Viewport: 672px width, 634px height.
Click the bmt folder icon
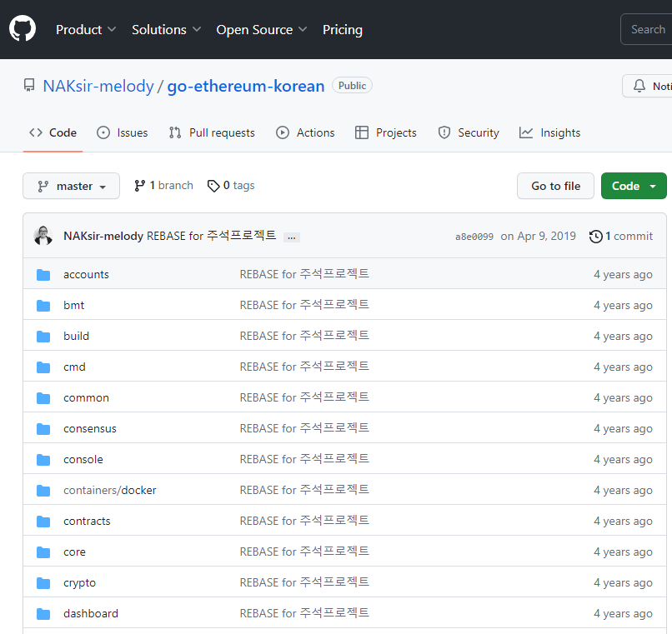click(x=43, y=306)
